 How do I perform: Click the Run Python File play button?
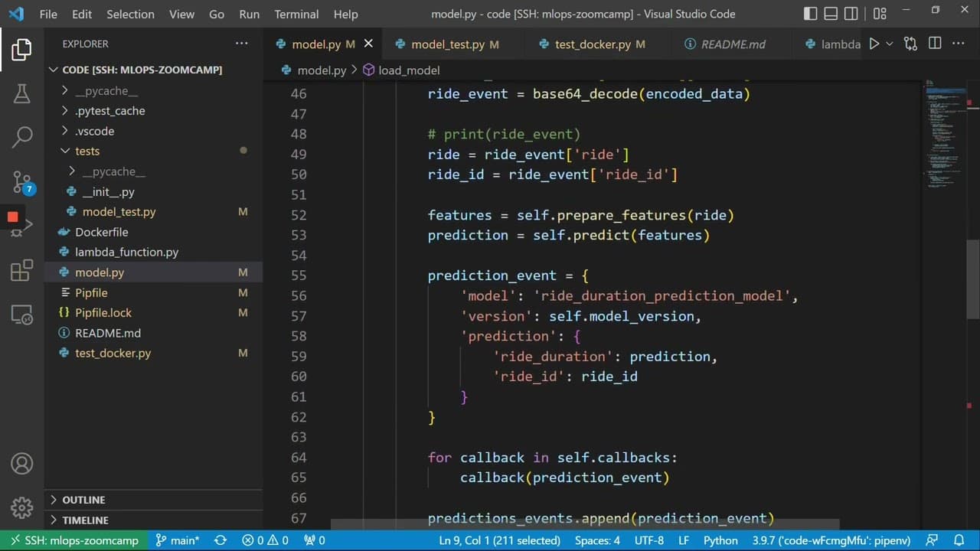874,44
